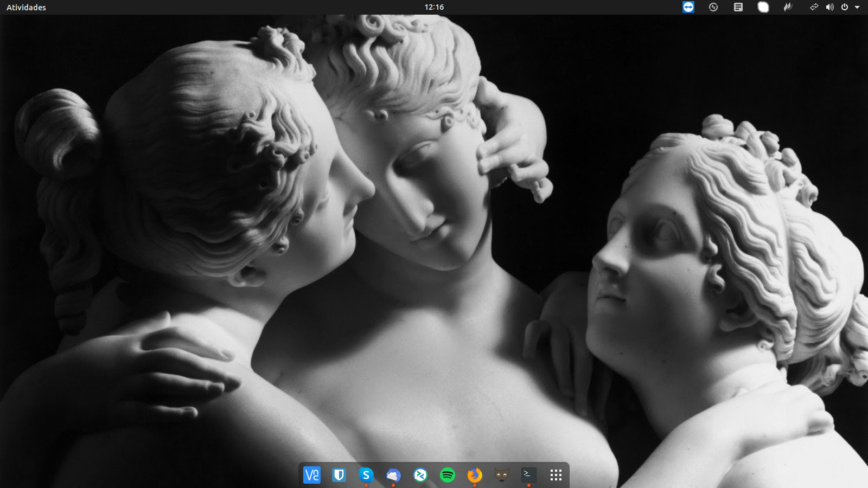Screen dimensions: 868x488
Task: Launch VNC Viewer from the dock
Action: [x=312, y=475]
